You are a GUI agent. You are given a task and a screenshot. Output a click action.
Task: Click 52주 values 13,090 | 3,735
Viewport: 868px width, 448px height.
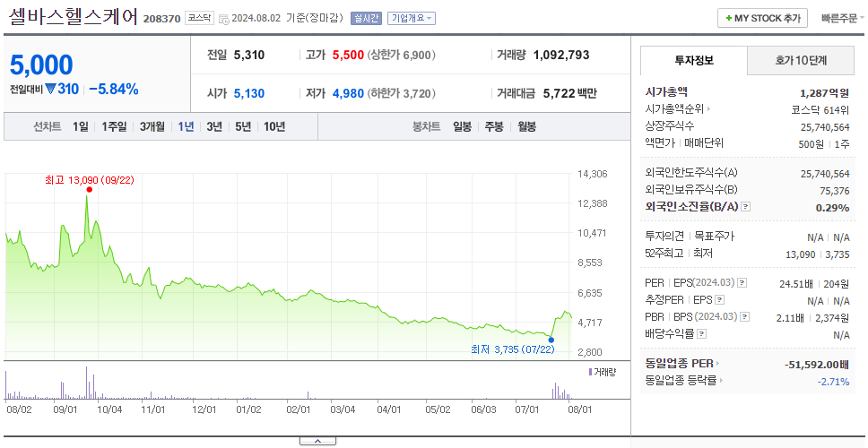(817, 254)
